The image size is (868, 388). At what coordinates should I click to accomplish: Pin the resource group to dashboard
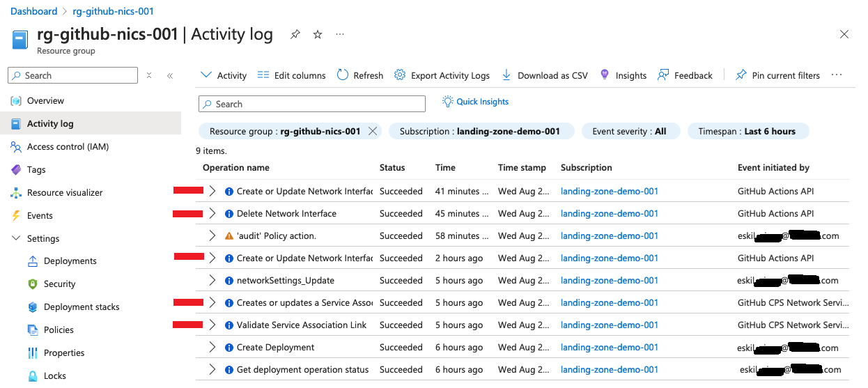pyautogui.click(x=295, y=34)
